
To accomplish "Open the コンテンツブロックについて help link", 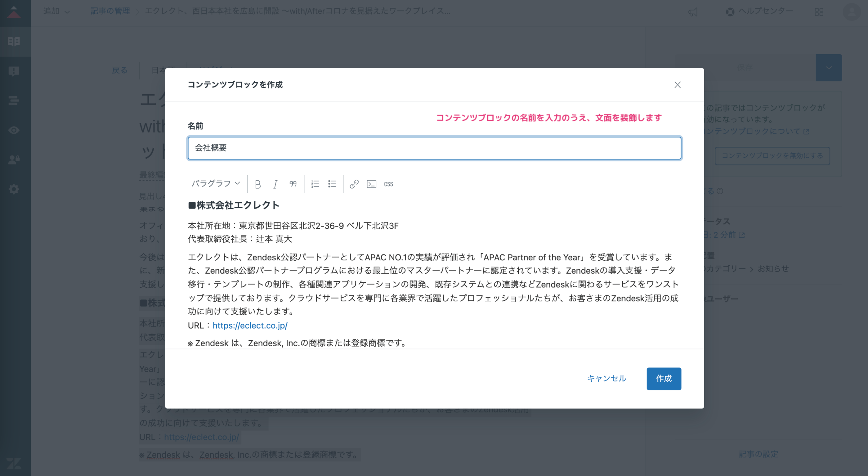I will coord(757,131).
